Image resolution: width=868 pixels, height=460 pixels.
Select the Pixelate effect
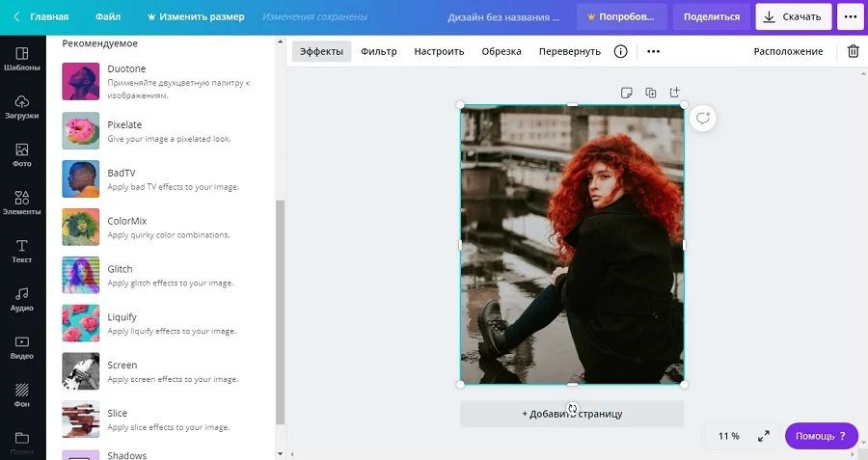click(160, 130)
